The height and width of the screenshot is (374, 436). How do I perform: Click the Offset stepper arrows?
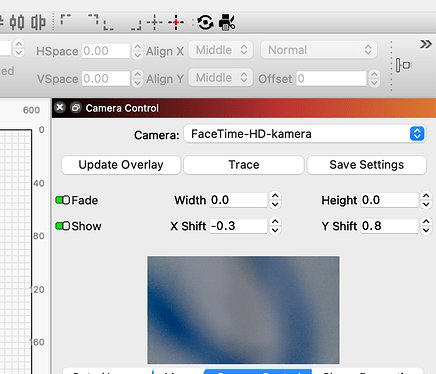[x=375, y=79]
